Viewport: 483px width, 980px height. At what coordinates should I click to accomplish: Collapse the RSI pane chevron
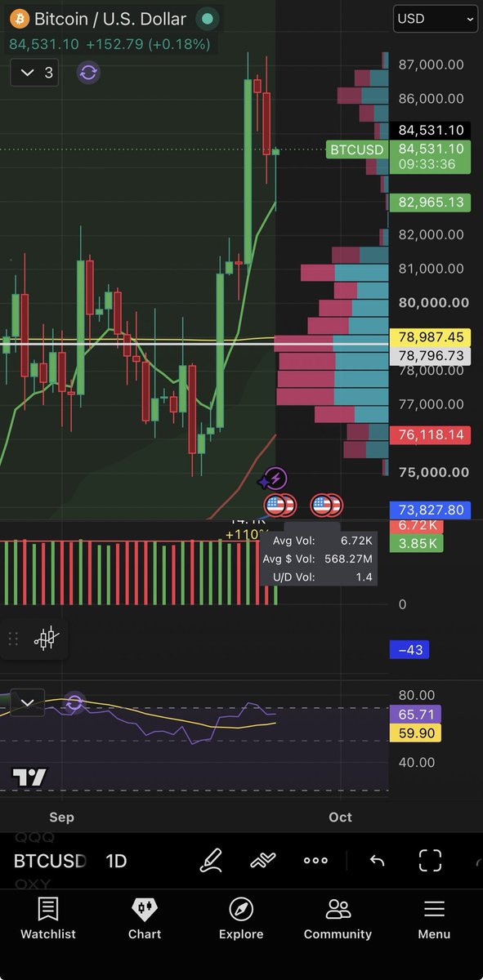coord(27,702)
